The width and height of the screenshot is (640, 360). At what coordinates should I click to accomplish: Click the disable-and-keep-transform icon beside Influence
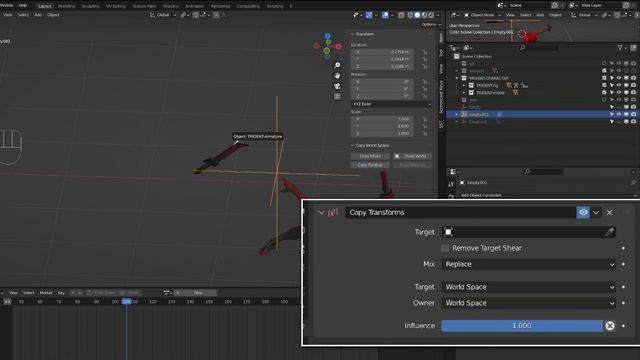610,326
